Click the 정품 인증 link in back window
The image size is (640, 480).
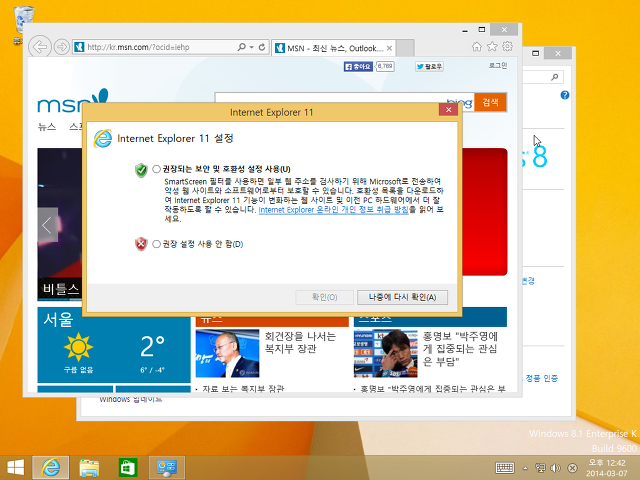point(542,378)
